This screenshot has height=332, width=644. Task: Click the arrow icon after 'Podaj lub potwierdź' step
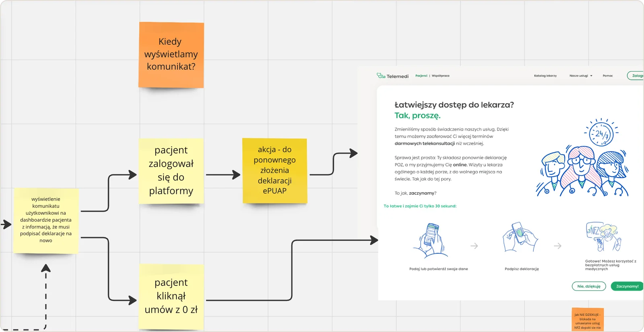(x=474, y=246)
